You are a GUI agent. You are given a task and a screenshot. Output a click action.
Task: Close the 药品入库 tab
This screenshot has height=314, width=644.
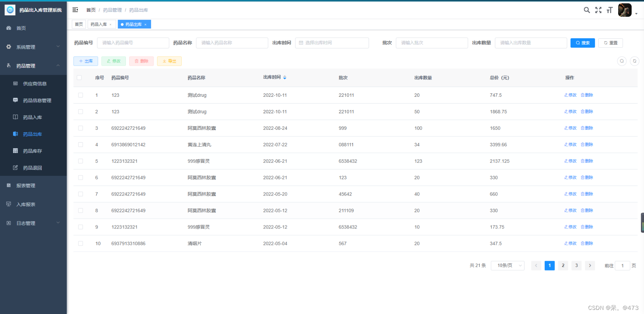coord(111,25)
